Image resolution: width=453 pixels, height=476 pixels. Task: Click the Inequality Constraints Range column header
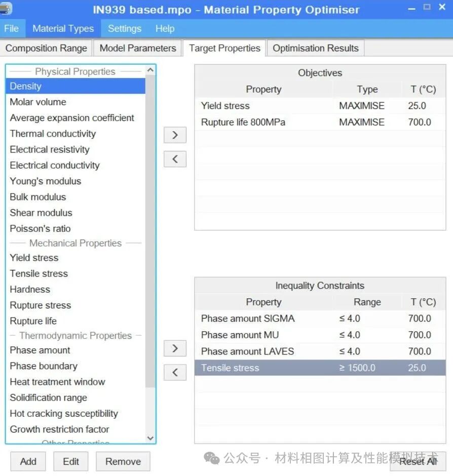tap(367, 302)
